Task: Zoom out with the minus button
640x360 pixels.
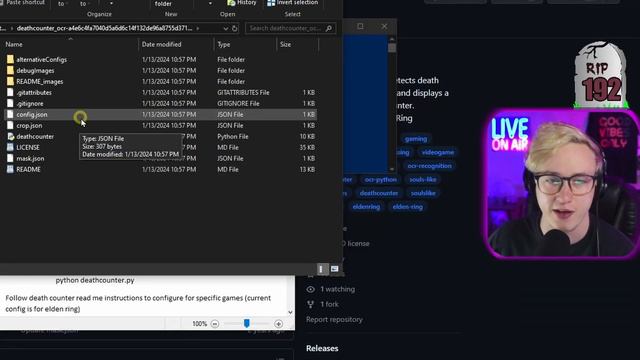Action: [215, 324]
